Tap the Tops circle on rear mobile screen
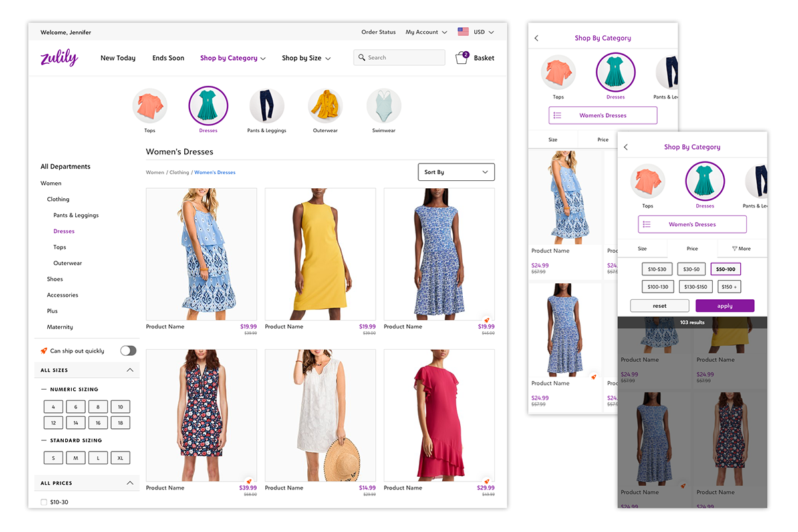 [x=558, y=73]
